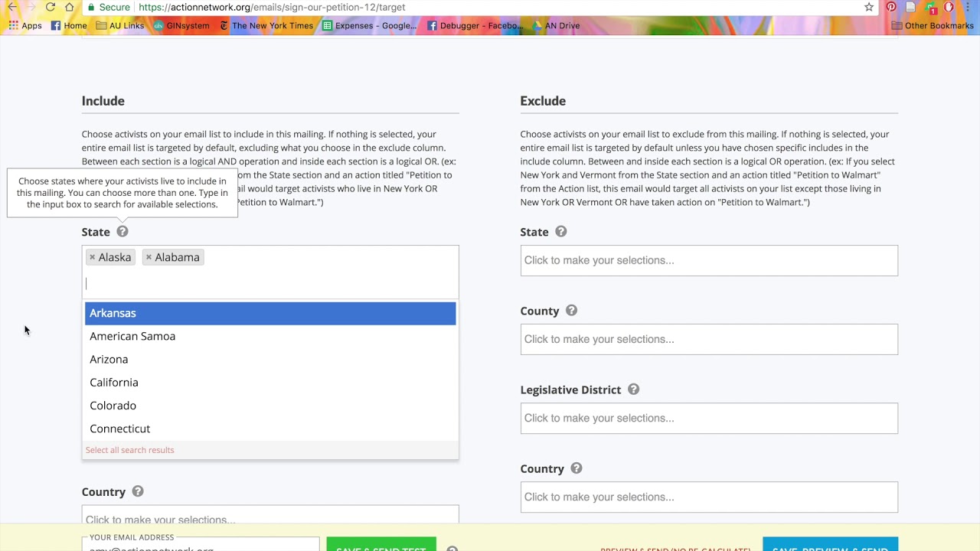Open the AN Drive bookmark
The width and height of the screenshot is (980, 551).
click(557, 25)
